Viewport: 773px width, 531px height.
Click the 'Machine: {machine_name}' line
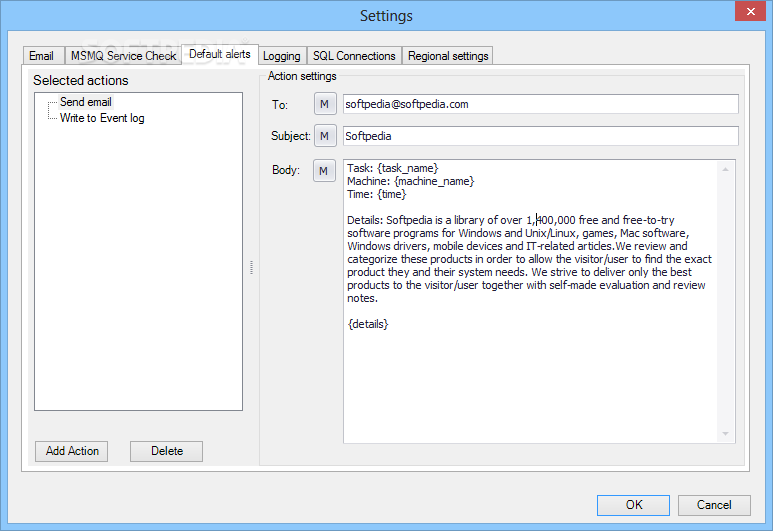[x=411, y=181]
